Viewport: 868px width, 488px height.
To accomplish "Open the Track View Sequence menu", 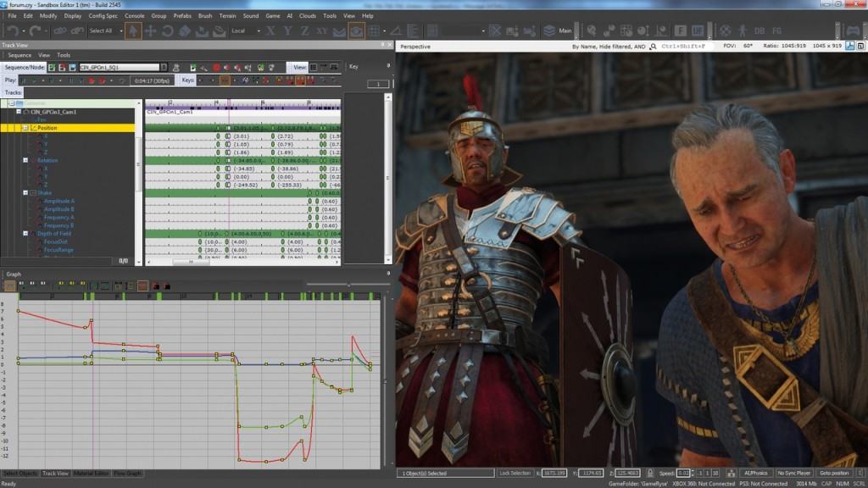I will click(x=19, y=55).
